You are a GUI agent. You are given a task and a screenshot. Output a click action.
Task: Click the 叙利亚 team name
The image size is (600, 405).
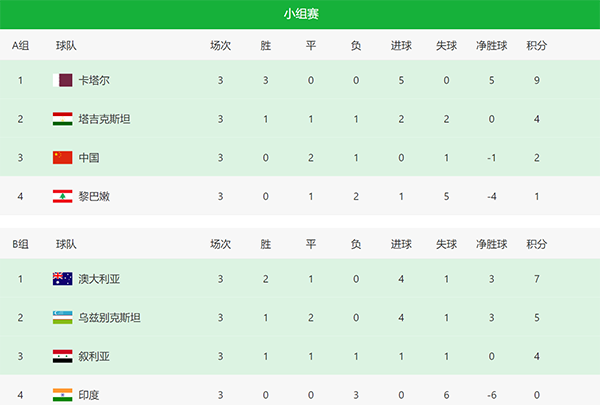coord(94,356)
